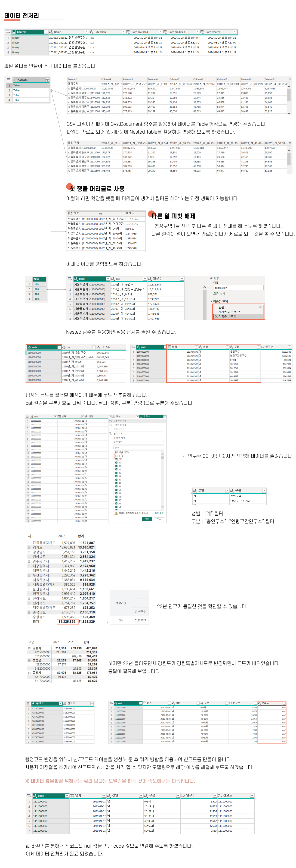Click the Date created column type icon
This screenshot has width=296, height=868.
202,32
